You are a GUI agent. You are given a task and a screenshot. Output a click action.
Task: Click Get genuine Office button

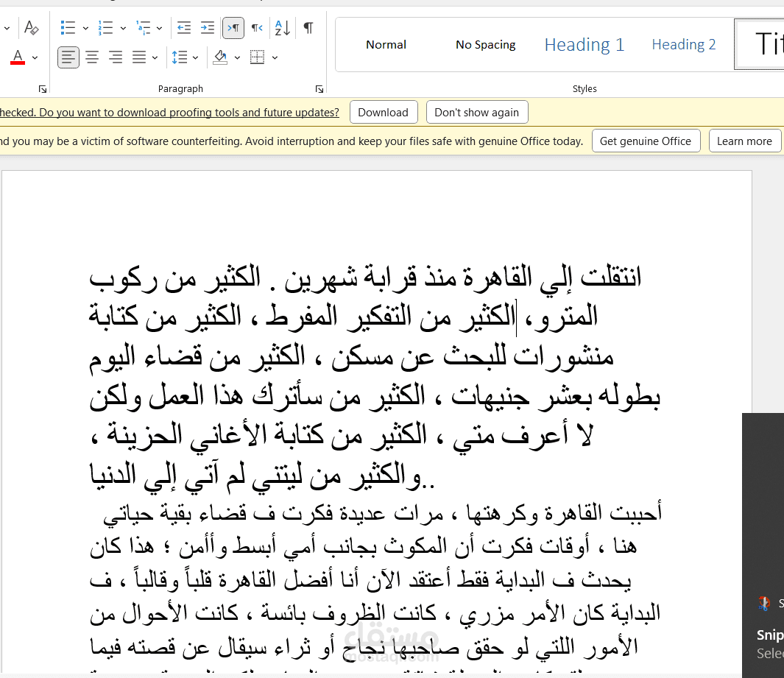tap(646, 141)
